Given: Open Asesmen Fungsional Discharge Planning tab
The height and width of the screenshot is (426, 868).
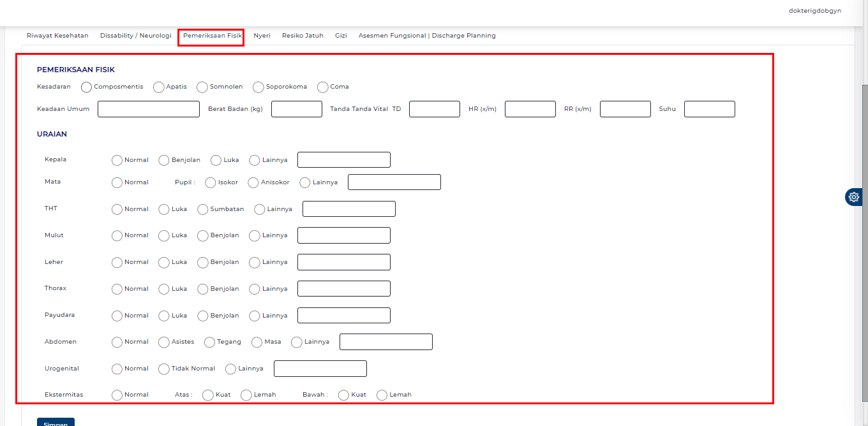Looking at the screenshot, I should 427,36.
